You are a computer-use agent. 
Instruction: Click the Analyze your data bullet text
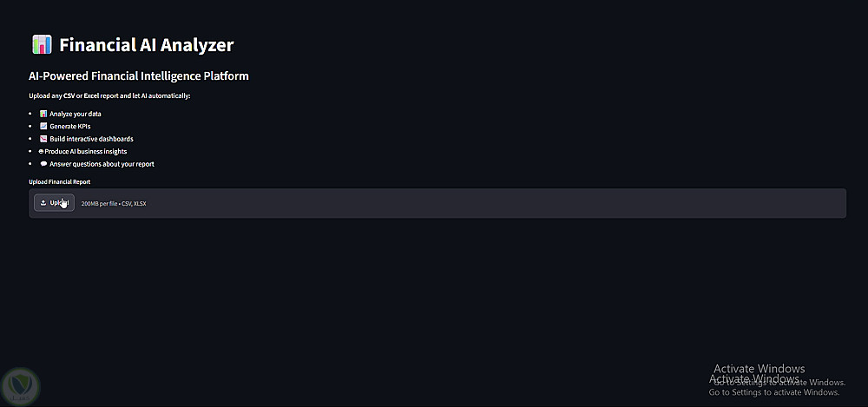(76, 114)
